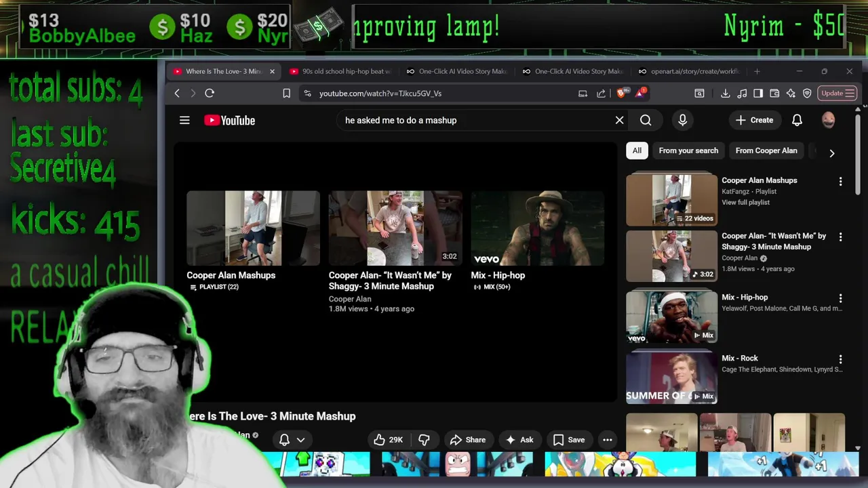Viewport: 868px width, 488px height.
Task: Open a new browser tab
Action: [757, 71]
